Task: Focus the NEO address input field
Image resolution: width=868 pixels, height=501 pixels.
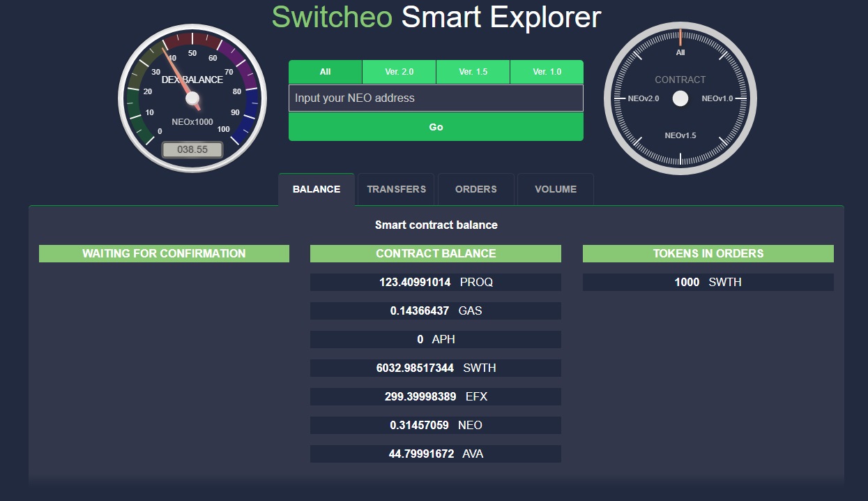Action: point(436,98)
